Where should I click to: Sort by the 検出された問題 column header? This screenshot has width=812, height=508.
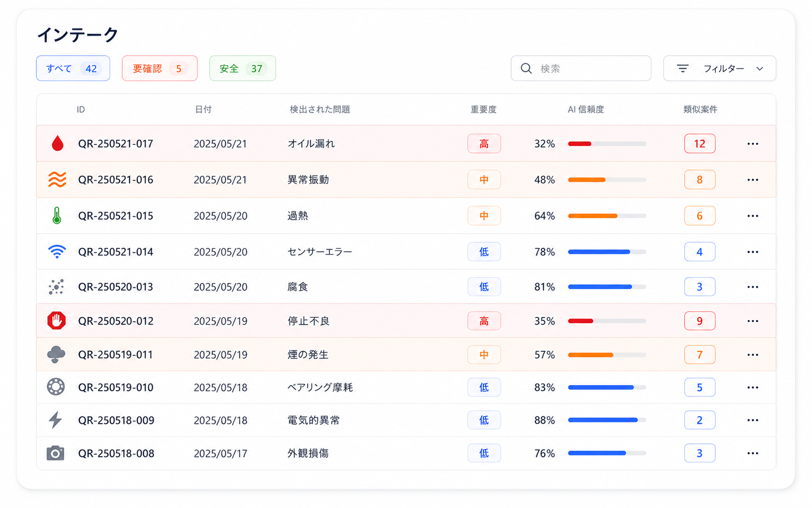point(320,110)
